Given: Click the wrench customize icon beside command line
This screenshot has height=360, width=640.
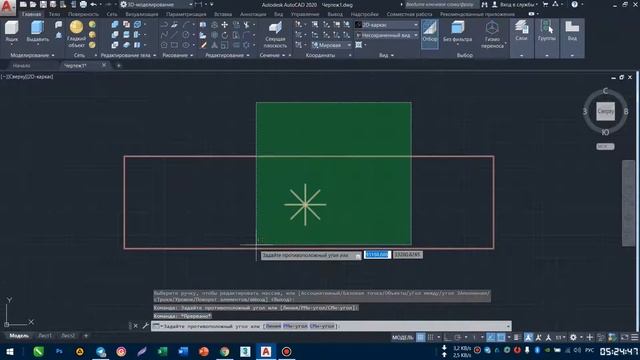Looking at the screenshot, I should coord(145,326).
